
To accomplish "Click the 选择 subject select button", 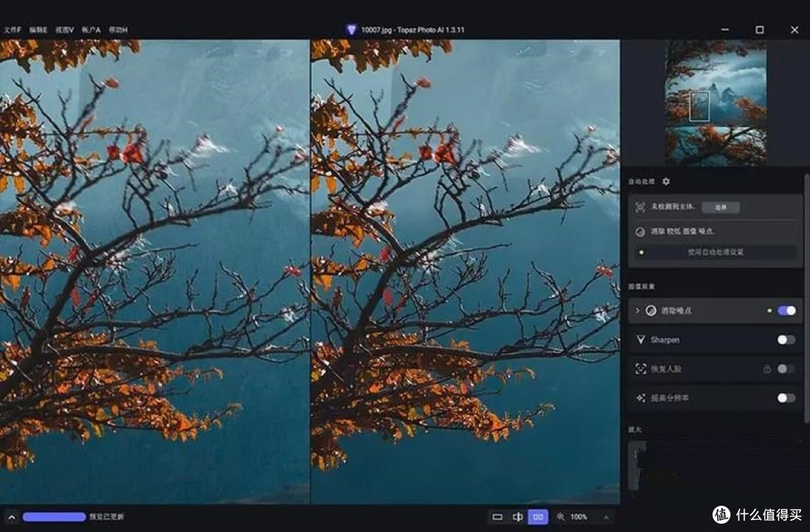I will coord(721,208).
